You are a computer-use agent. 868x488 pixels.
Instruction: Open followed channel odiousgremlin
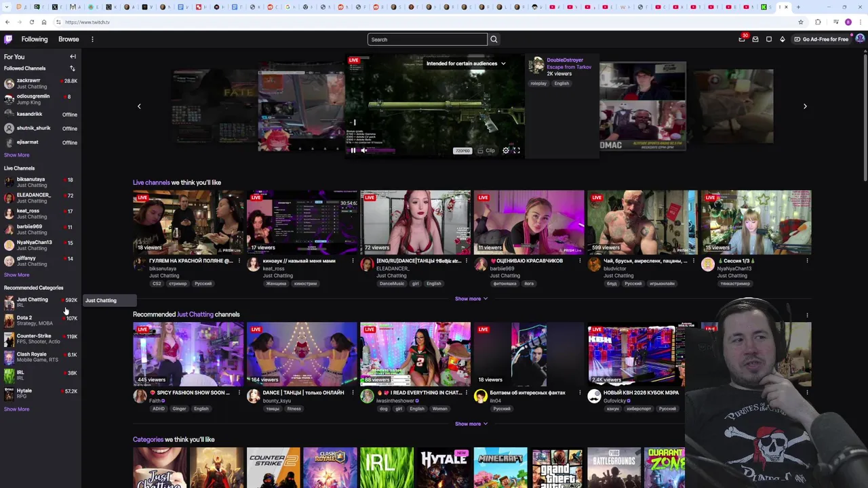[x=40, y=99]
